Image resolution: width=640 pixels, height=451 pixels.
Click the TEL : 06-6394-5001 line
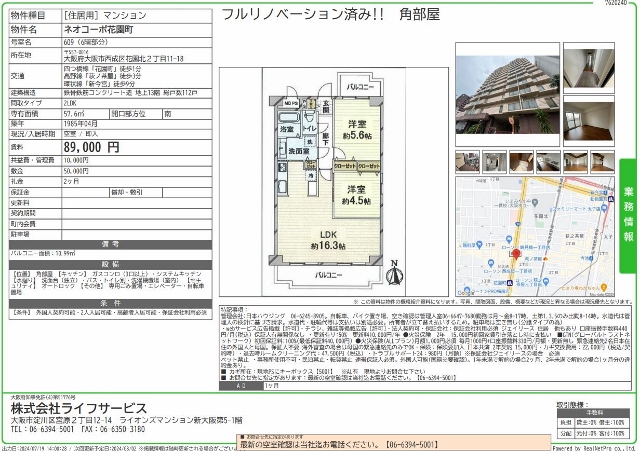pyautogui.click(x=42, y=429)
